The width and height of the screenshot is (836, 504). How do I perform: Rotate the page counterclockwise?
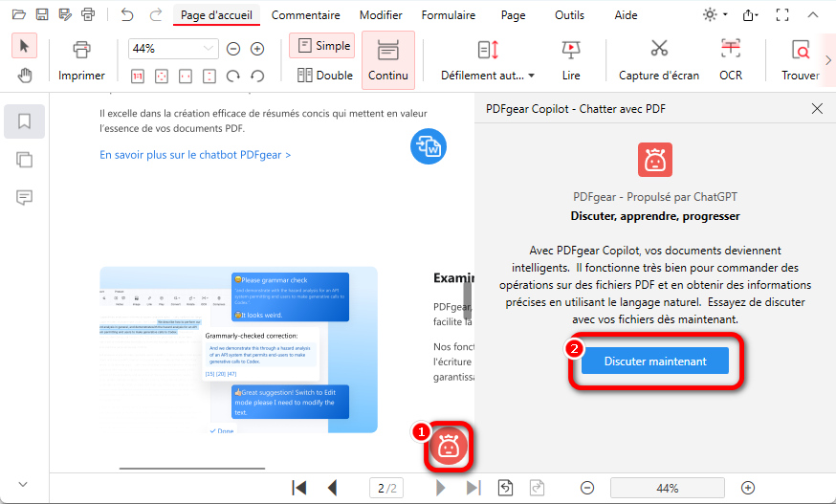257,77
